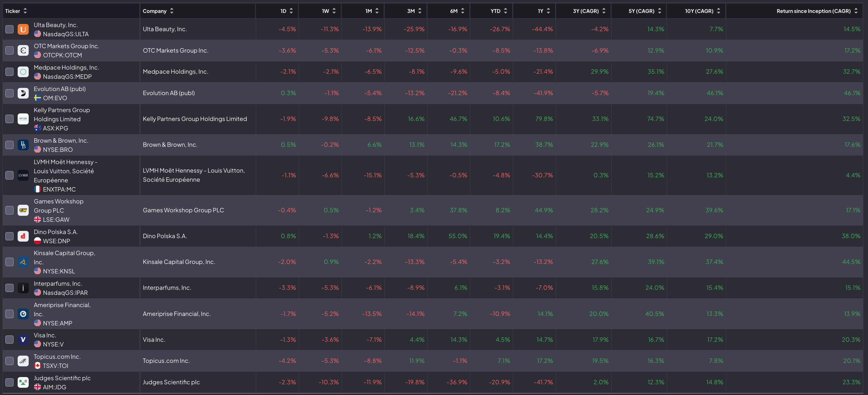
Task: Select the checkbox next to Kinsale Capital Group
Action: point(9,262)
